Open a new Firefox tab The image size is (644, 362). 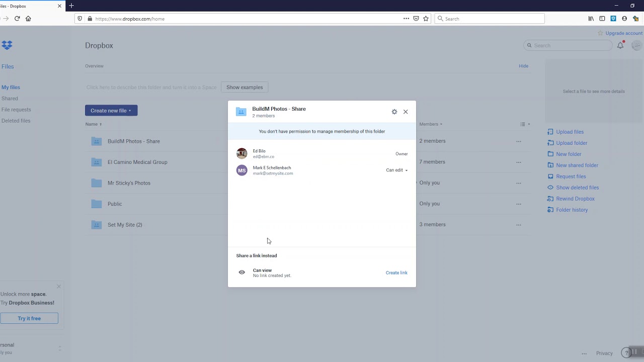(71, 6)
